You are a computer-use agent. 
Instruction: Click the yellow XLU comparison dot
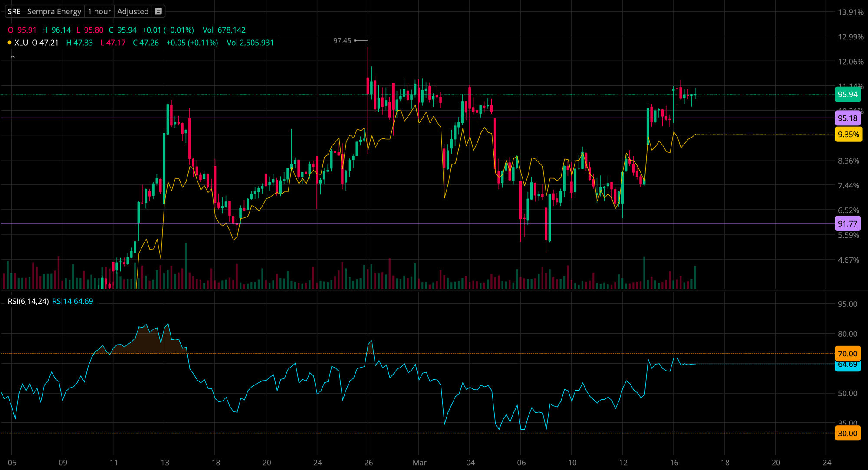coord(10,43)
